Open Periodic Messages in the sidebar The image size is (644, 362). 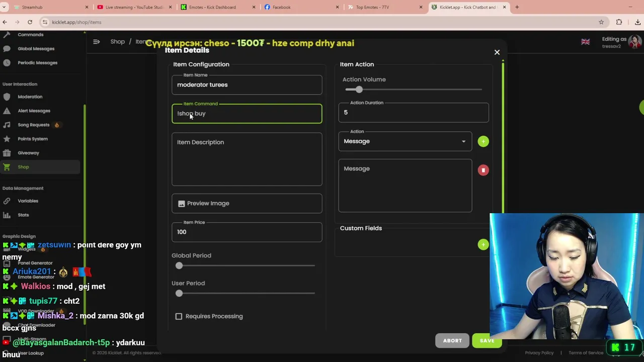(38, 63)
